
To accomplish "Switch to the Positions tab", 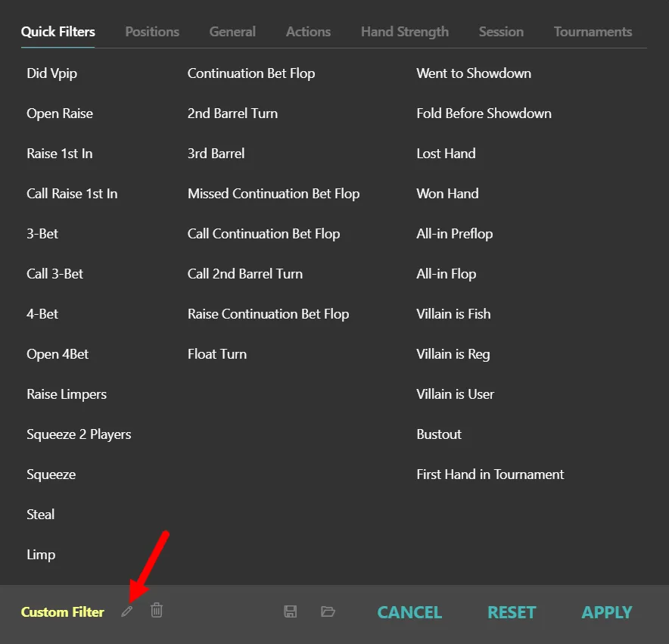I will [x=152, y=32].
